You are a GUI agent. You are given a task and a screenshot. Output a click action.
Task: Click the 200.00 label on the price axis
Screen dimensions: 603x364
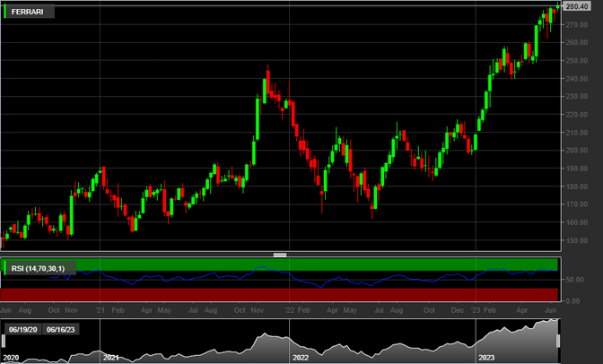click(x=573, y=151)
